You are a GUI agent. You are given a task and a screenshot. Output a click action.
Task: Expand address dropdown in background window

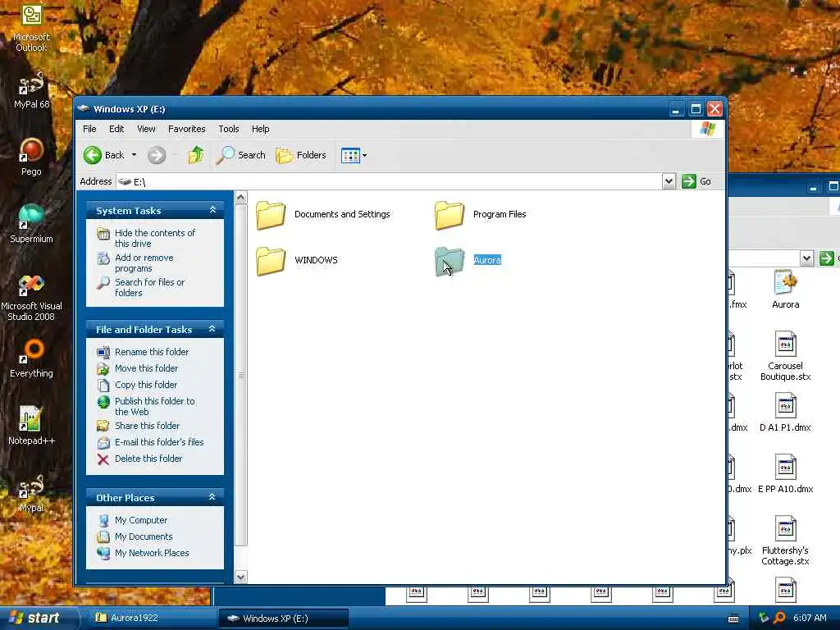coord(807,258)
